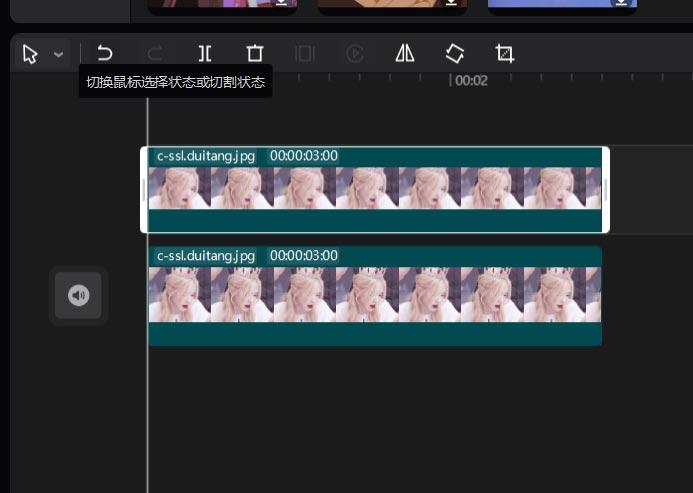Open the crop tool
This screenshot has height=493, width=693.
click(x=505, y=54)
